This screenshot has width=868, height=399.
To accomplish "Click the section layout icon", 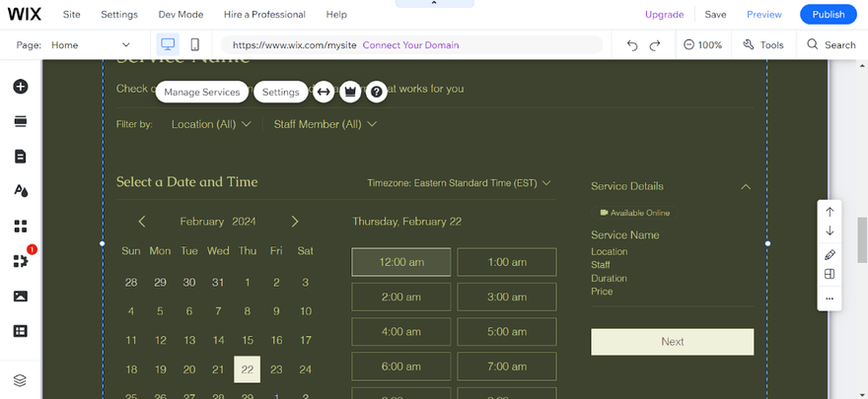I will pyautogui.click(x=830, y=274).
